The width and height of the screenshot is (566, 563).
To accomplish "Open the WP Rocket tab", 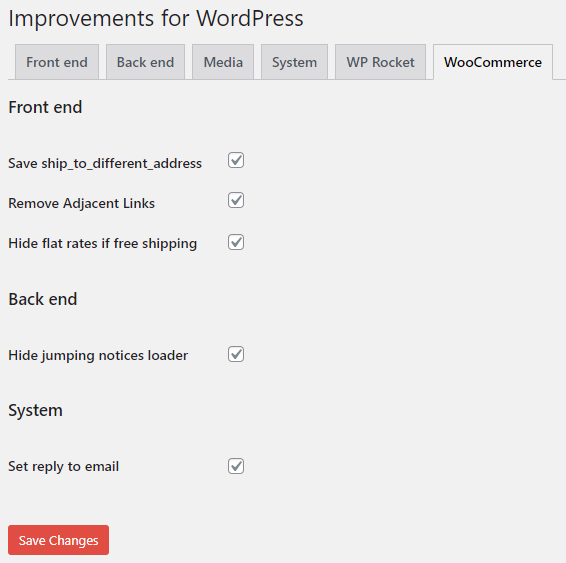I will [380, 62].
